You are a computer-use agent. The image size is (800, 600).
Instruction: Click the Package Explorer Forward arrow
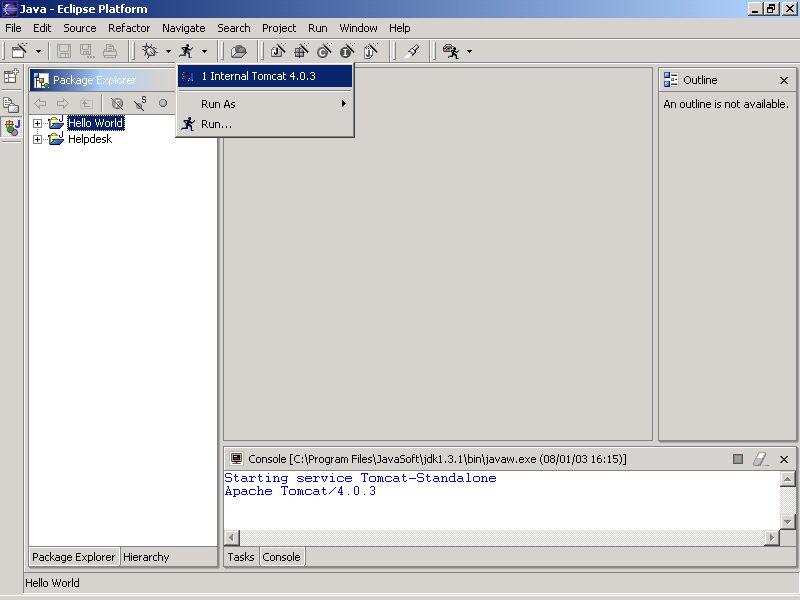coord(63,104)
